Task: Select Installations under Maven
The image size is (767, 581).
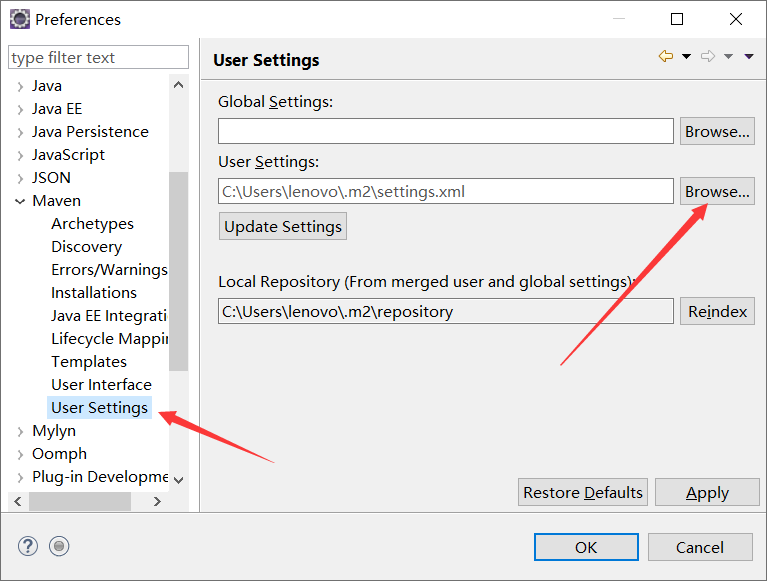Action: click(x=94, y=292)
